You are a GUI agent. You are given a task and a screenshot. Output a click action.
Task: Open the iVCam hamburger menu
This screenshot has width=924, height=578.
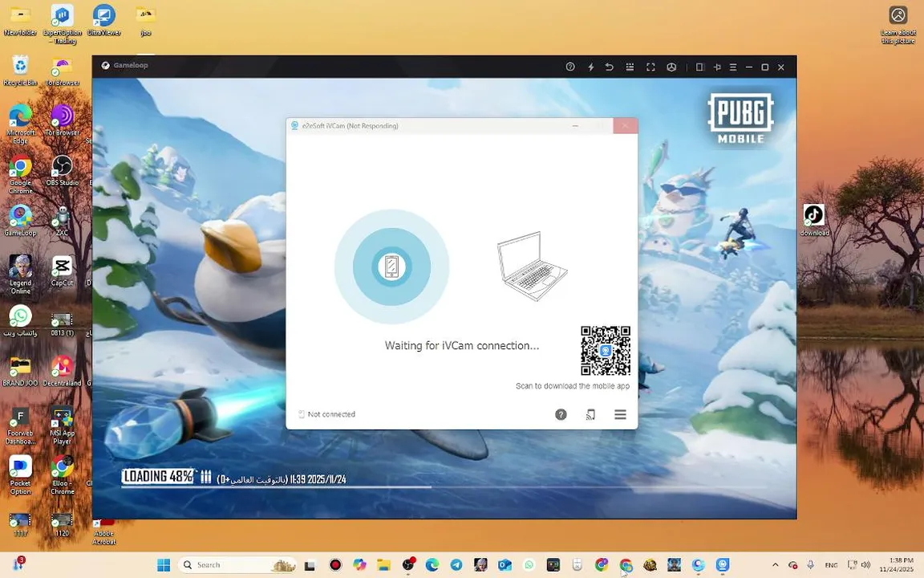(x=620, y=414)
